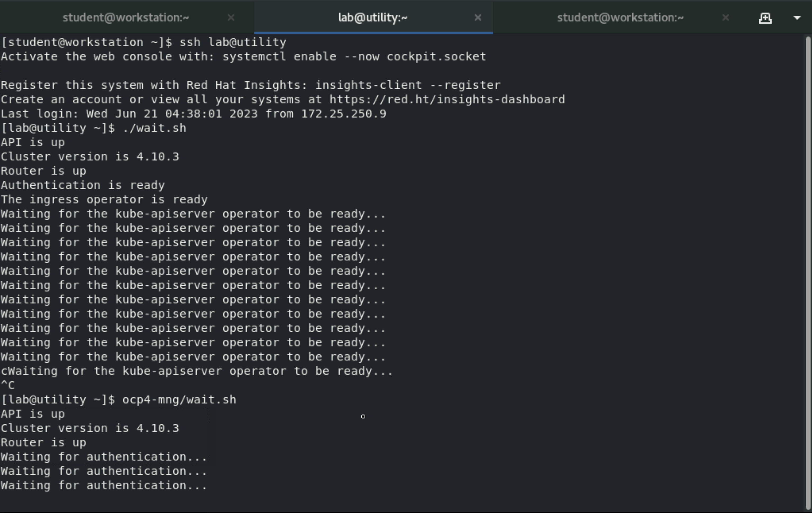Click the "ocp4-mng/wait.sh" command text
812x513 pixels.
(179, 400)
